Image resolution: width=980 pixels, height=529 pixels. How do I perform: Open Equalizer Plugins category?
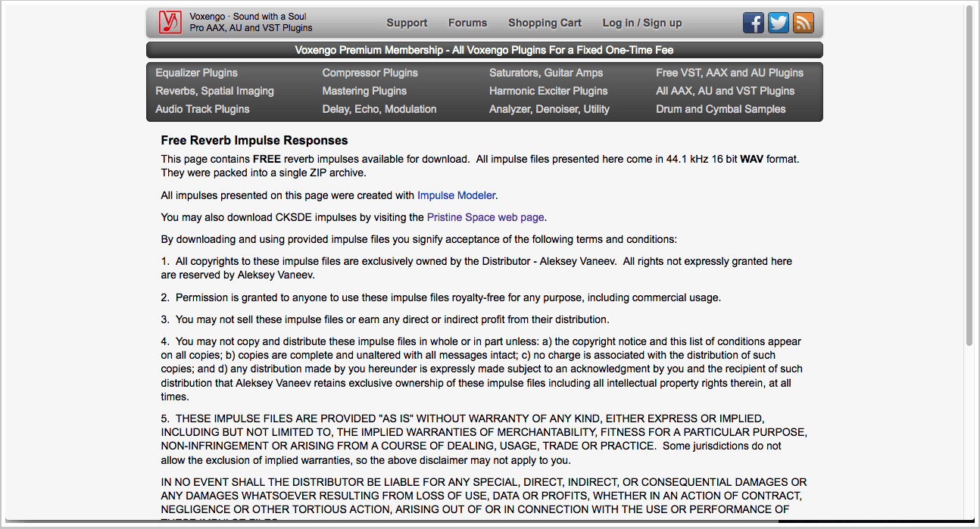point(196,73)
